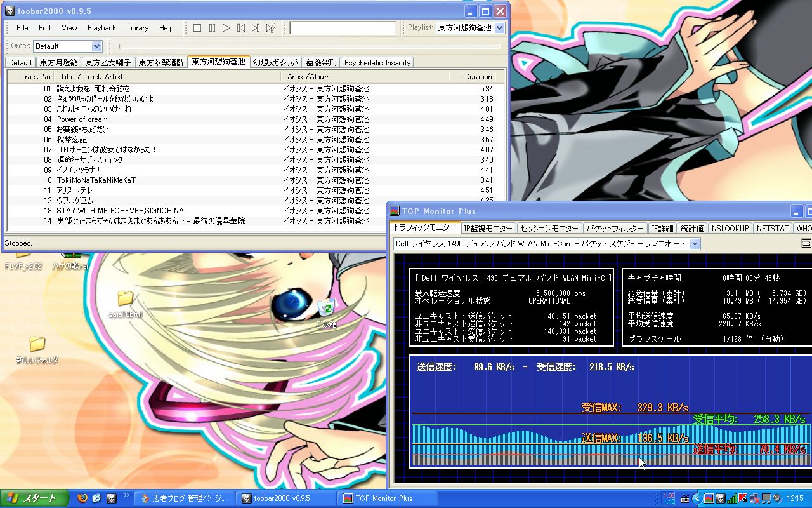Launch foobar2000 from the Quick Launch bar
The height and width of the screenshot is (508, 812).
coord(112,498)
